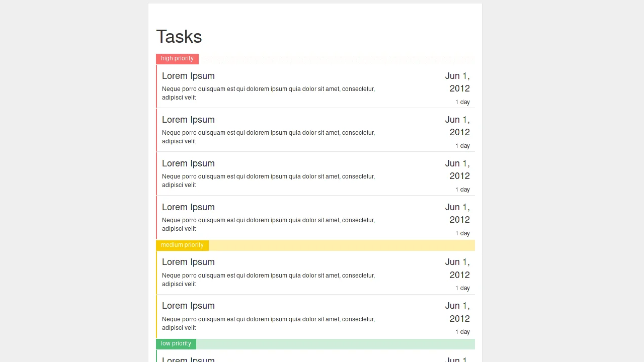Viewport: 644px width, 362px height.
Task: Select the third Lorem Ipsum task title
Action: 188,163
